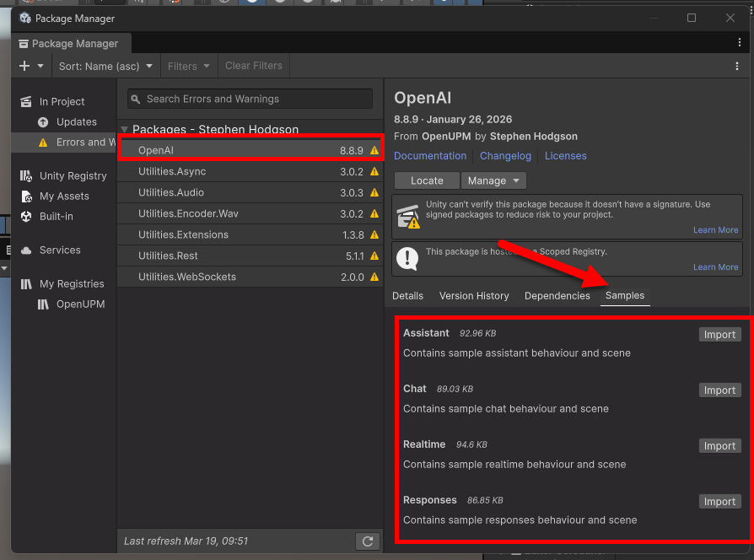Click the Services cloud icon
The image size is (754, 560).
pyautogui.click(x=26, y=250)
